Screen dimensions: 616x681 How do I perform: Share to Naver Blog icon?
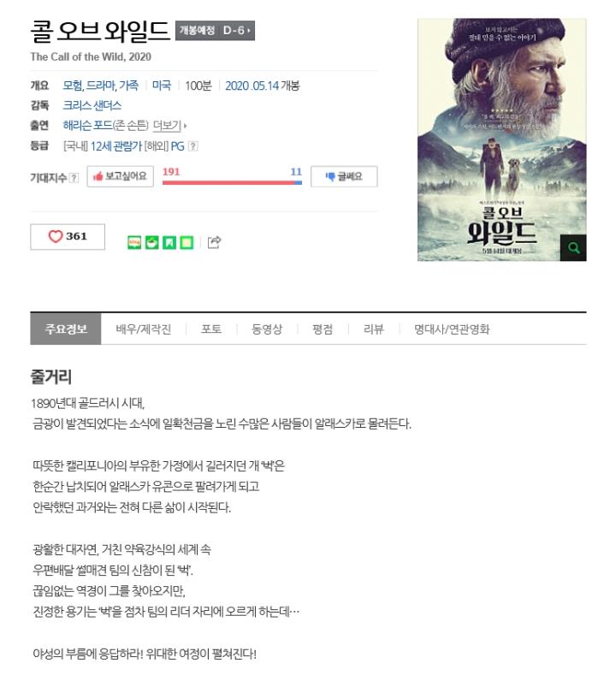[x=134, y=242]
